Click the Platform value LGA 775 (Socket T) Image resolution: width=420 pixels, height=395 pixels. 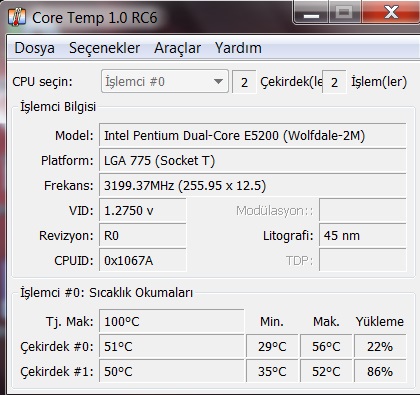point(252,161)
